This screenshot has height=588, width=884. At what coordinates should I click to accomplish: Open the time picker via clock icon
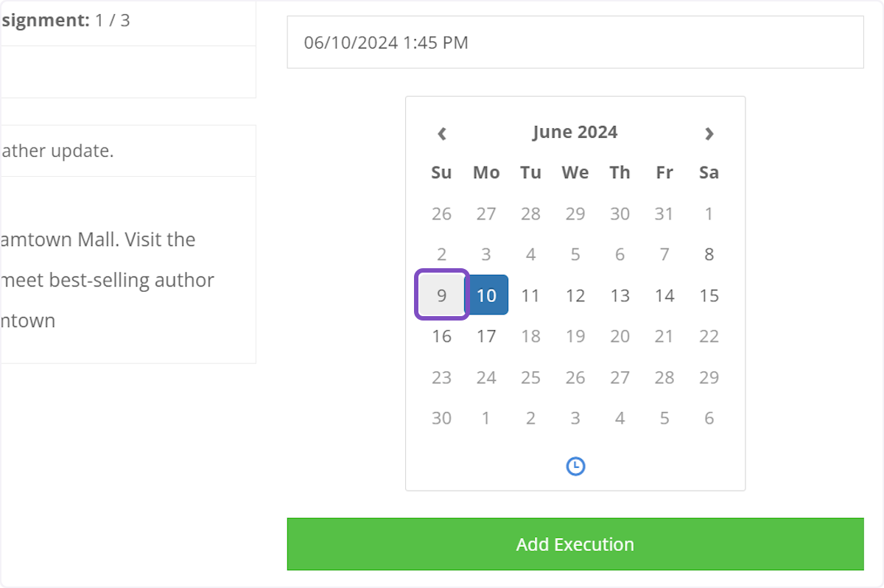click(575, 466)
